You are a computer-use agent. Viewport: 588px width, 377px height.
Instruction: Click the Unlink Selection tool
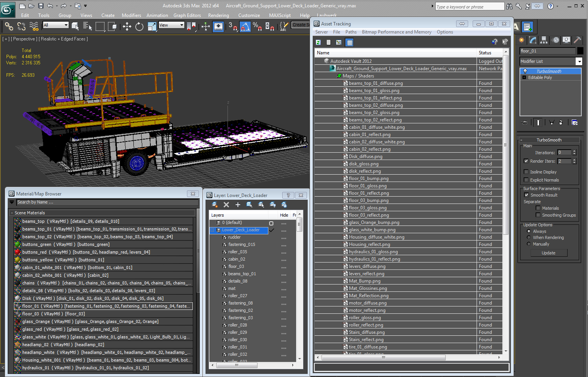22,26
